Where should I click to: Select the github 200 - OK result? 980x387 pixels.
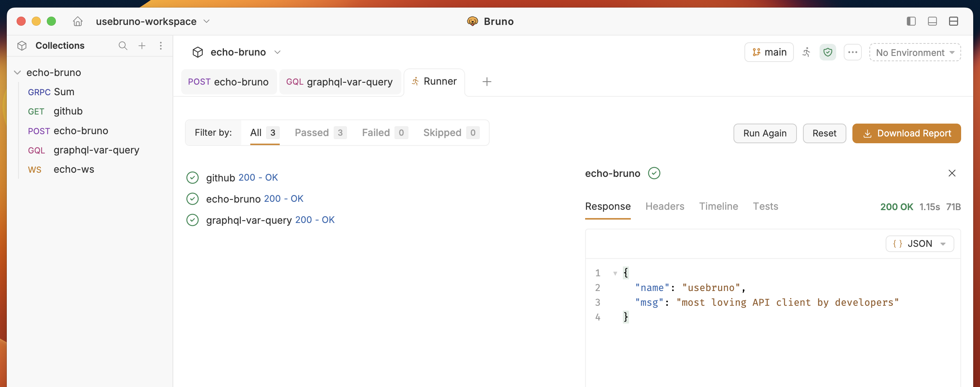click(242, 178)
